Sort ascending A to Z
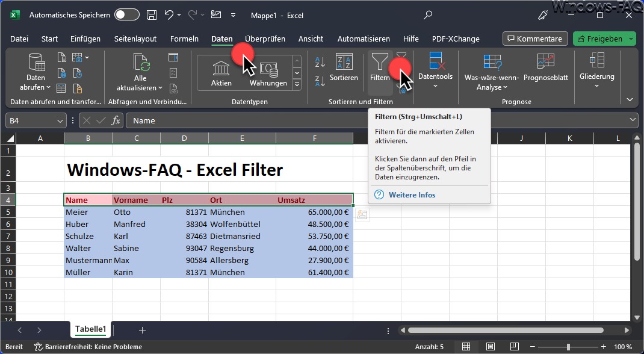Screen dimensions: 644x354 pyautogui.click(x=320, y=62)
